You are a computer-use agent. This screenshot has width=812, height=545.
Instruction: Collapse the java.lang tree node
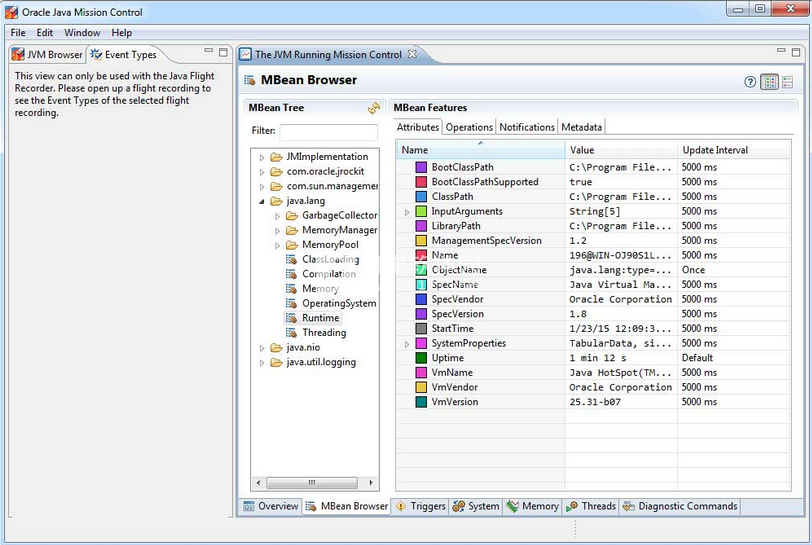(x=262, y=202)
